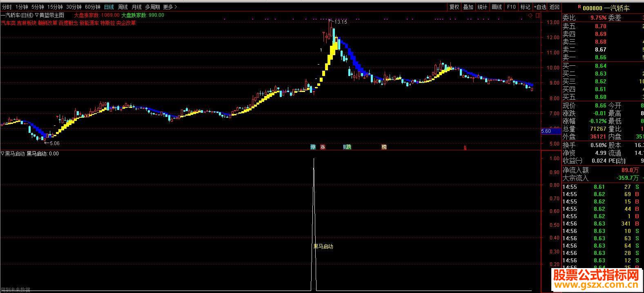Image resolution: width=644 pixels, height=293 pixels.
Task: Click the 换手 value 0.50%
Action: [x=599, y=145]
